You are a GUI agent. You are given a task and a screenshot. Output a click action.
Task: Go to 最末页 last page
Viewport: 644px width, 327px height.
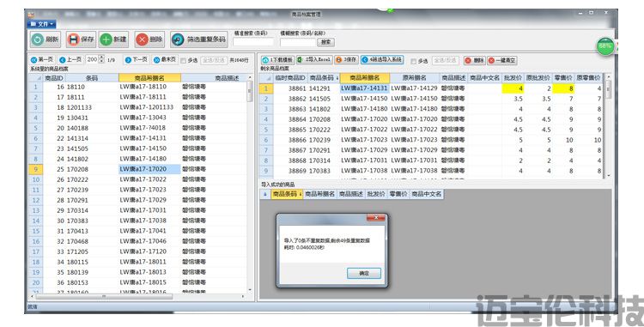click(x=165, y=60)
